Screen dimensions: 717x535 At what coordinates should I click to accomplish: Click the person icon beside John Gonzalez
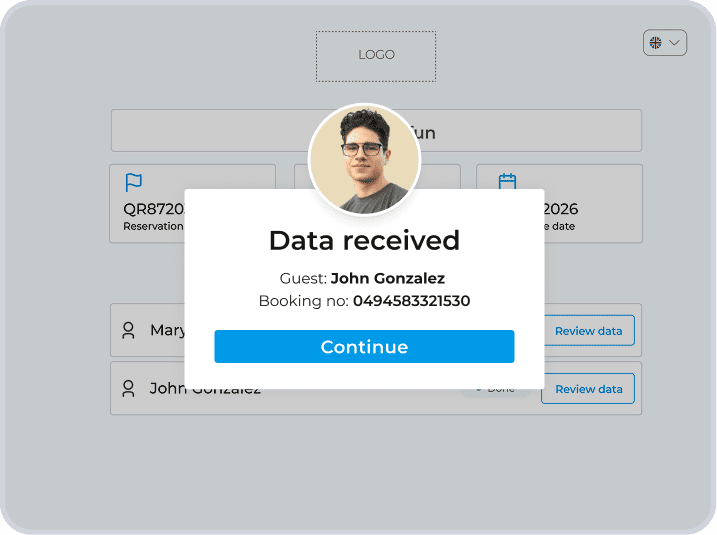click(128, 388)
